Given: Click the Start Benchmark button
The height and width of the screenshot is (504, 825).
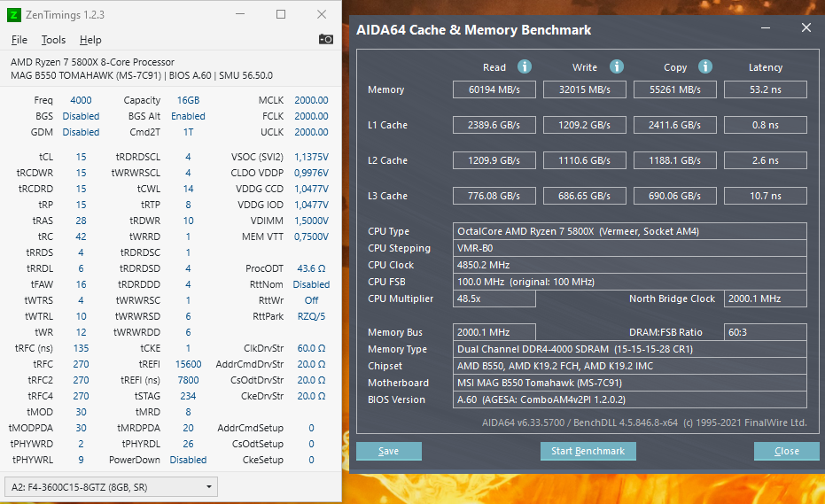Looking at the screenshot, I should click(x=588, y=451).
